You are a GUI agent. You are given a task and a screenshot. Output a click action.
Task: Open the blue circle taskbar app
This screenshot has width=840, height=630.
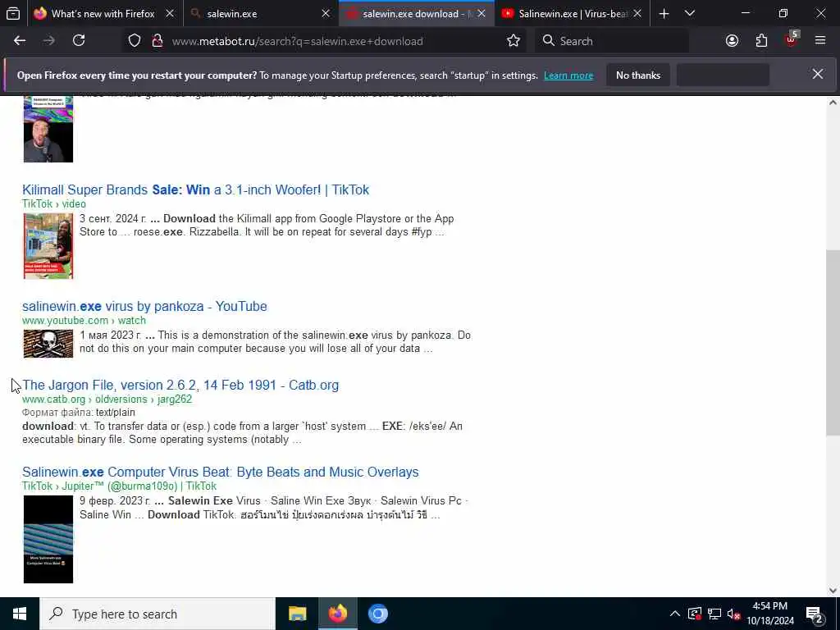(x=377, y=614)
